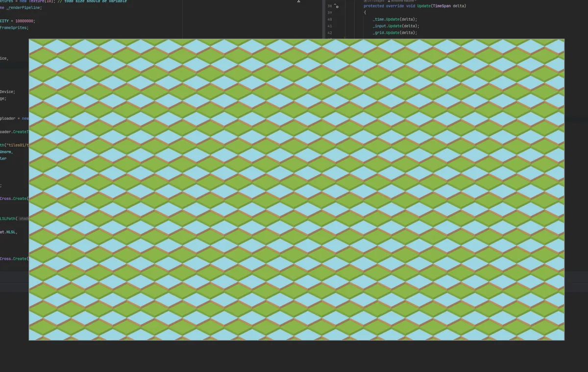Click line number 40 in the gutter

[329, 19]
